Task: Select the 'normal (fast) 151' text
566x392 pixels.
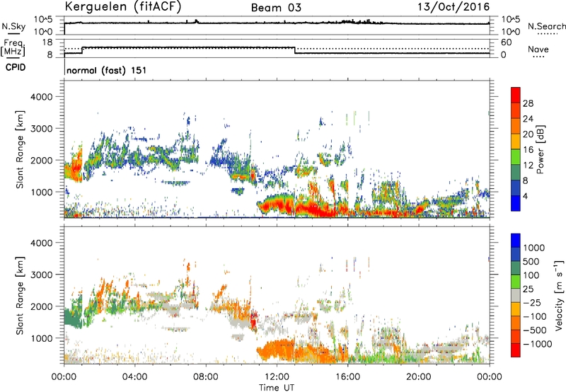Action: click(x=107, y=70)
